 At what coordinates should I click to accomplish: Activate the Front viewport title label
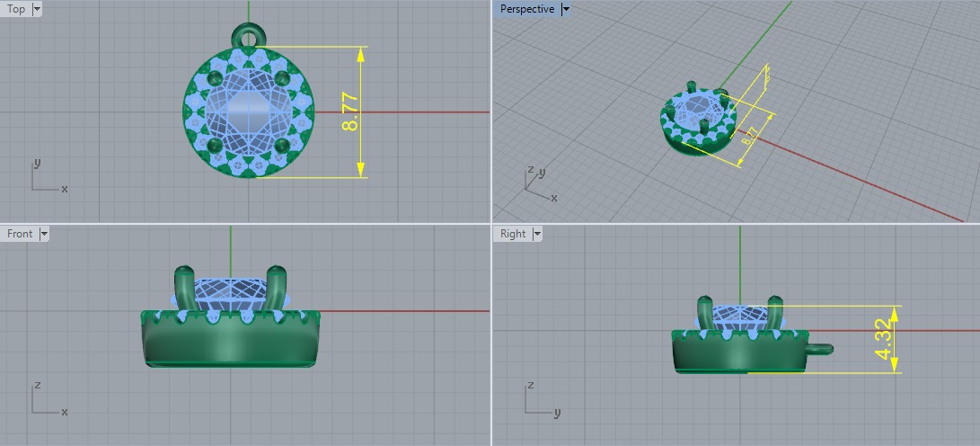(x=20, y=234)
